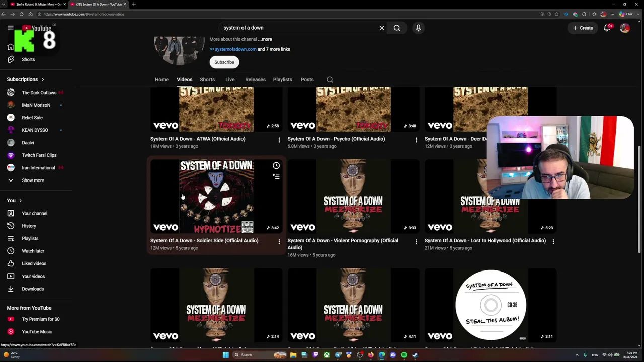Reload the page in the browser

click(x=21, y=14)
